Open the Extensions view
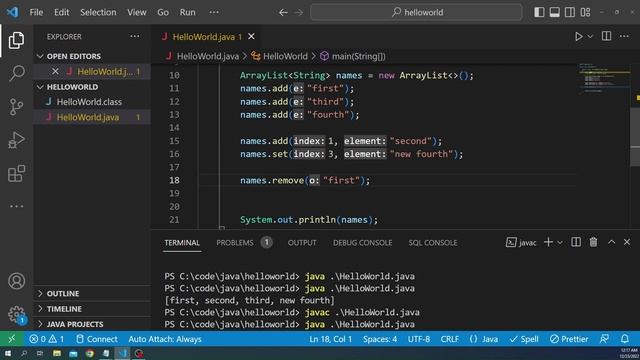Screen dimensions: 640x360 click(x=16, y=173)
